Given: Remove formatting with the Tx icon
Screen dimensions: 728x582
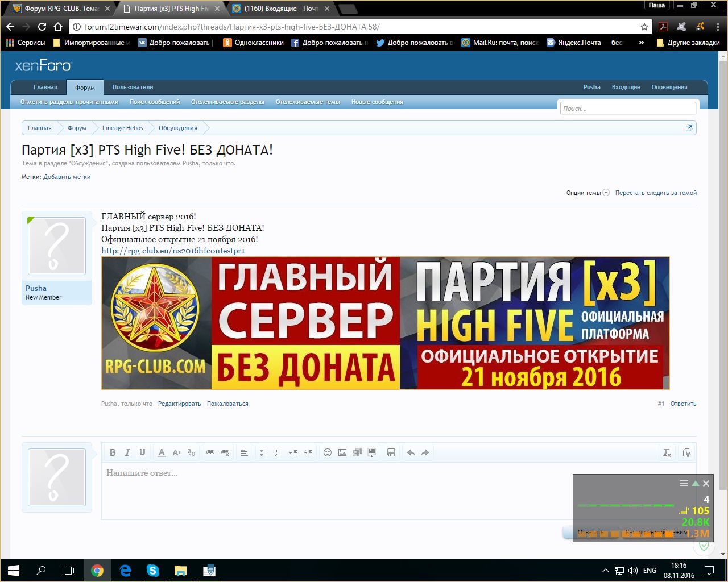Looking at the screenshot, I should pos(667,452).
